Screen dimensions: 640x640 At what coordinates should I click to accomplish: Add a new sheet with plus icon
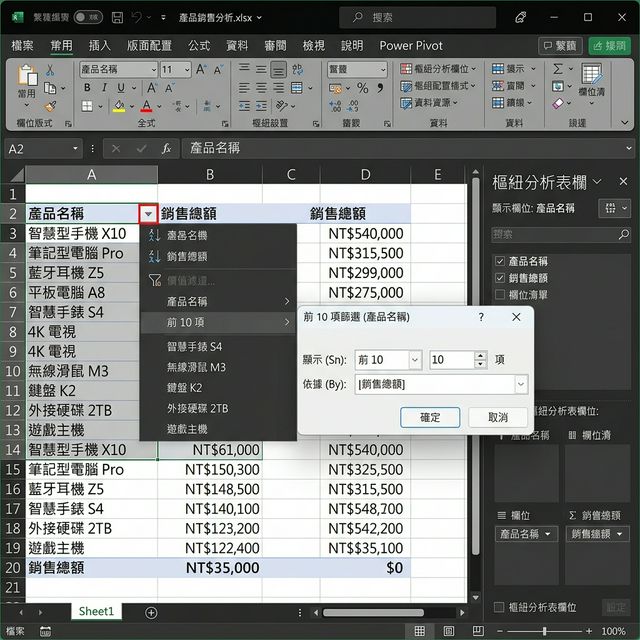pyautogui.click(x=151, y=613)
